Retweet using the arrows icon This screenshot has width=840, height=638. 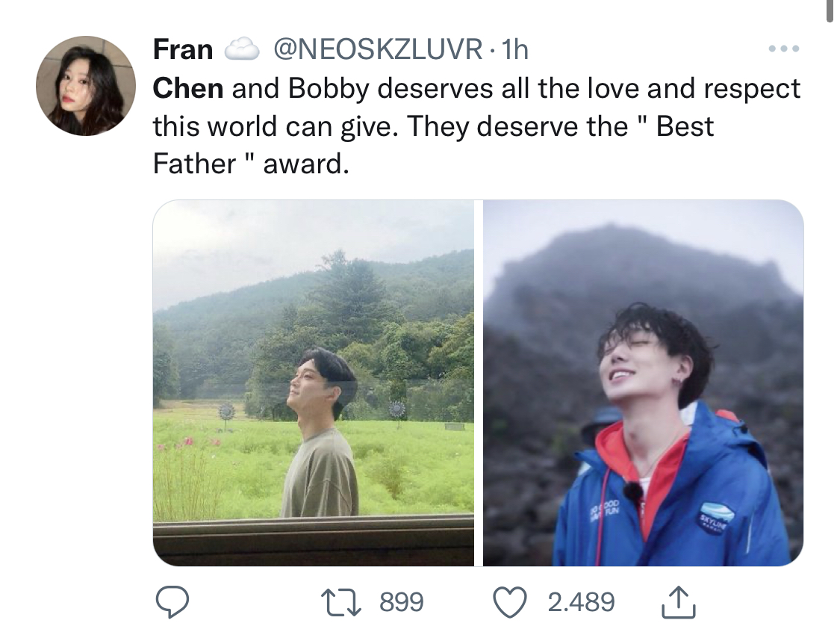point(340,601)
